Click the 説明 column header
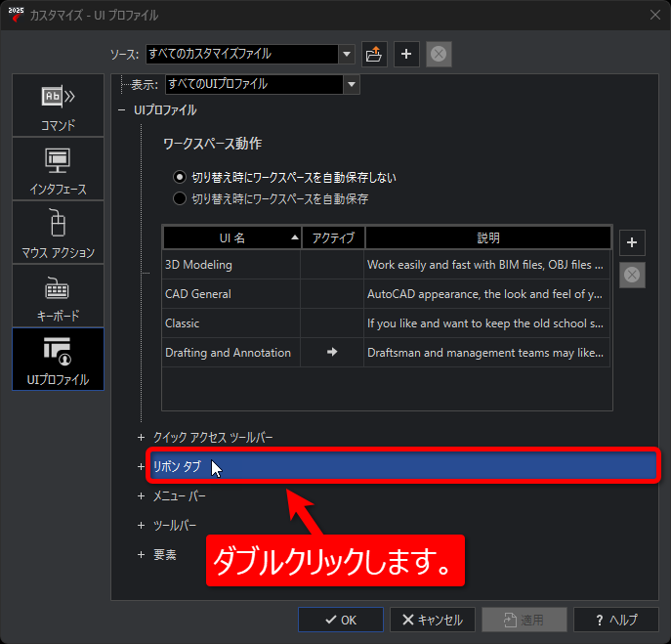The width and height of the screenshot is (671, 644). 488,237
